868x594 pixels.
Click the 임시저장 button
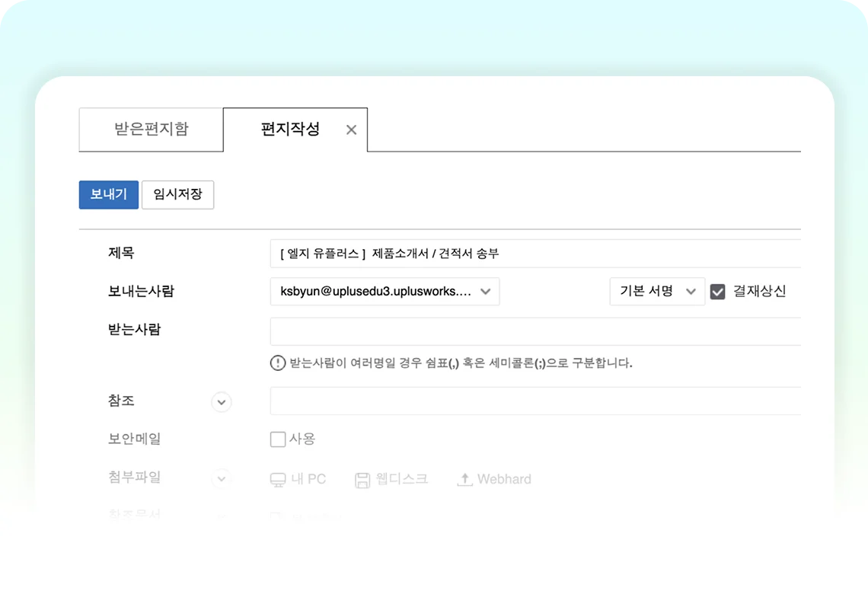[177, 195]
